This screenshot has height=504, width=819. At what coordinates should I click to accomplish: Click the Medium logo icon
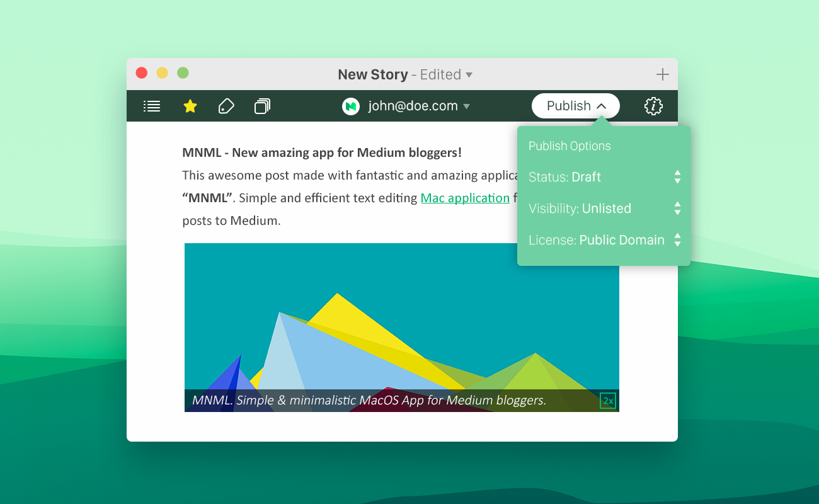tap(351, 106)
